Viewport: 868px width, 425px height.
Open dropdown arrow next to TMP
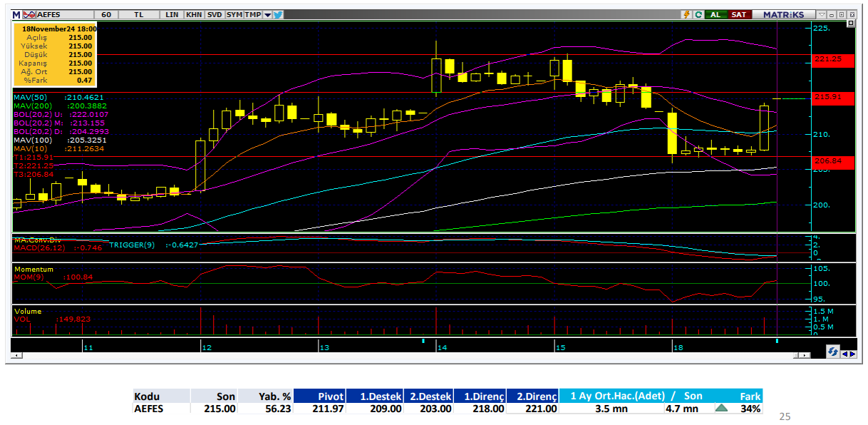[267, 14]
